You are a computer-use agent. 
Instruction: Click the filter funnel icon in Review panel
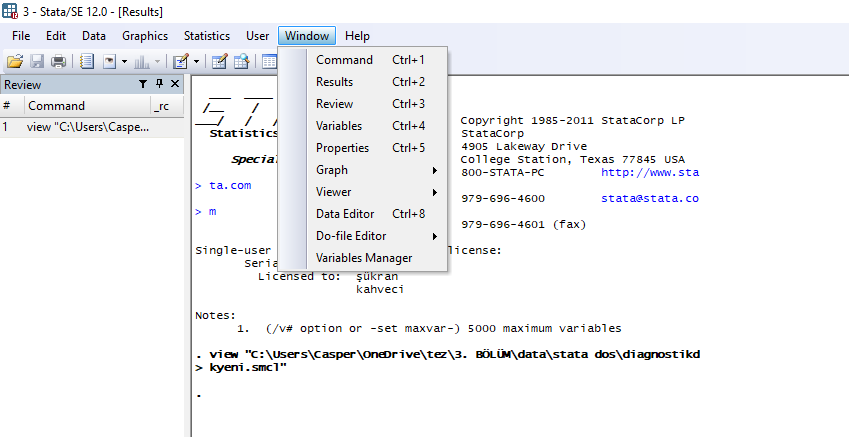click(x=143, y=84)
